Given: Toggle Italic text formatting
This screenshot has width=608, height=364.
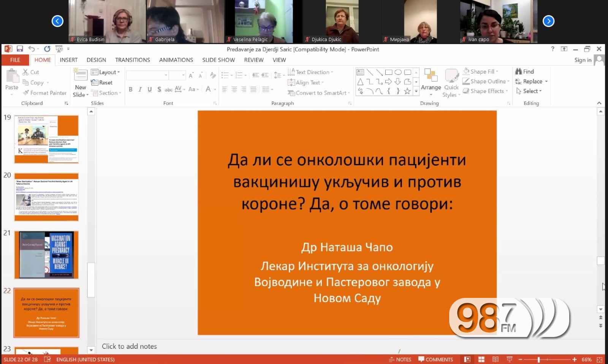Looking at the screenshot, I should (140, 89).
